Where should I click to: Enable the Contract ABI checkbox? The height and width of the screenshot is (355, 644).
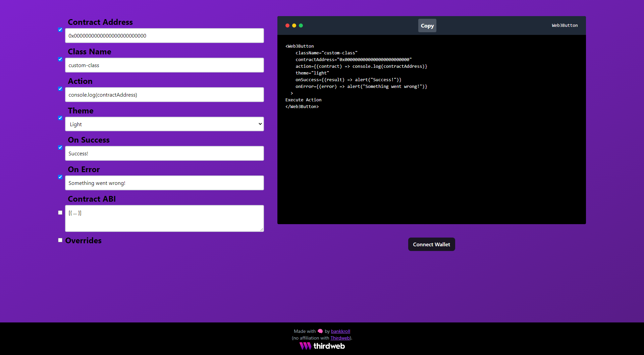(x=60, y=212)
